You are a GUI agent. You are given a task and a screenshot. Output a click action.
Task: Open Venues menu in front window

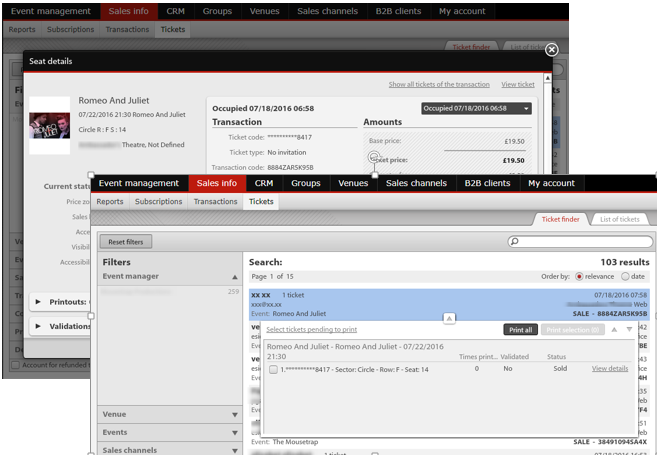[353, 183]
